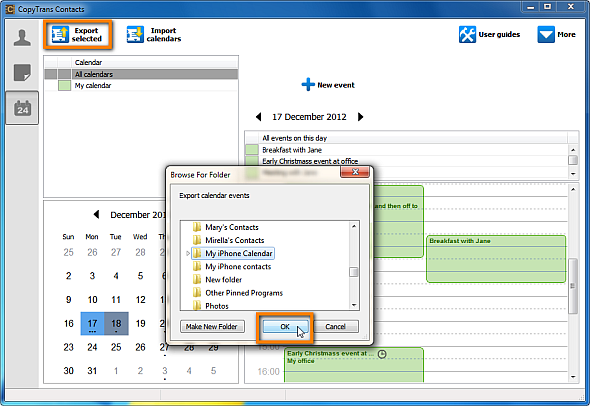Select Mary's Contacts folder
The height and width of the screenshot is (406, 590).
coord(231,227)
